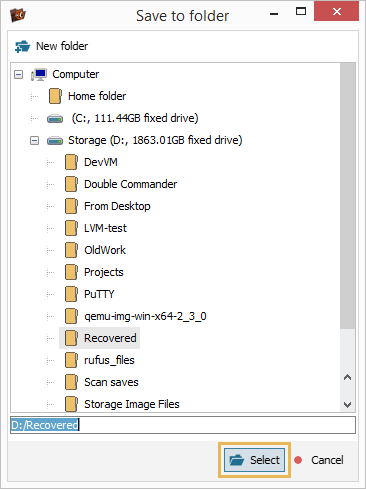Click the LVM-test folder icon
The height and width of the screenshot is (489, 366).
click(x=71, y=228)
